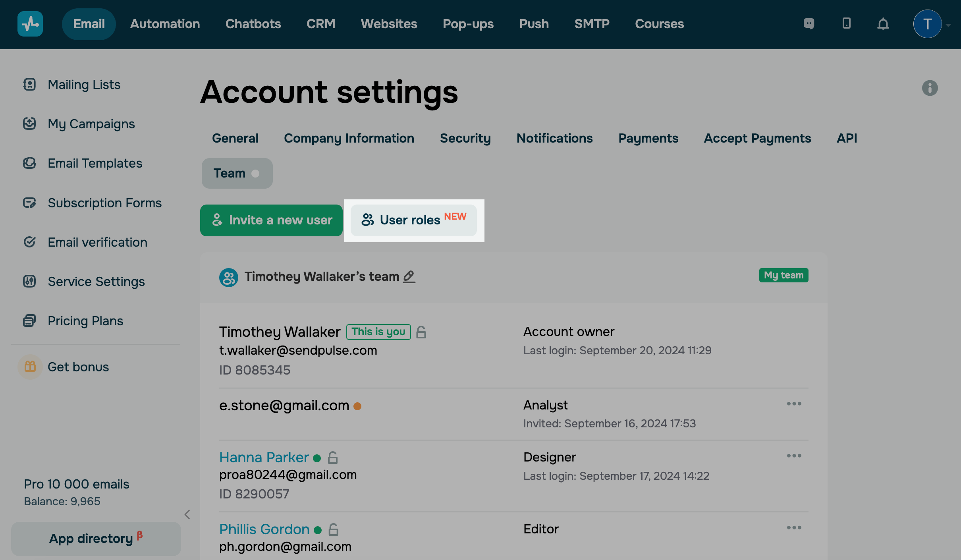The height and width of the screenshot is (560, 961).
Task: Edit team name with pencil icon
Action: click(x=409, y=276)
